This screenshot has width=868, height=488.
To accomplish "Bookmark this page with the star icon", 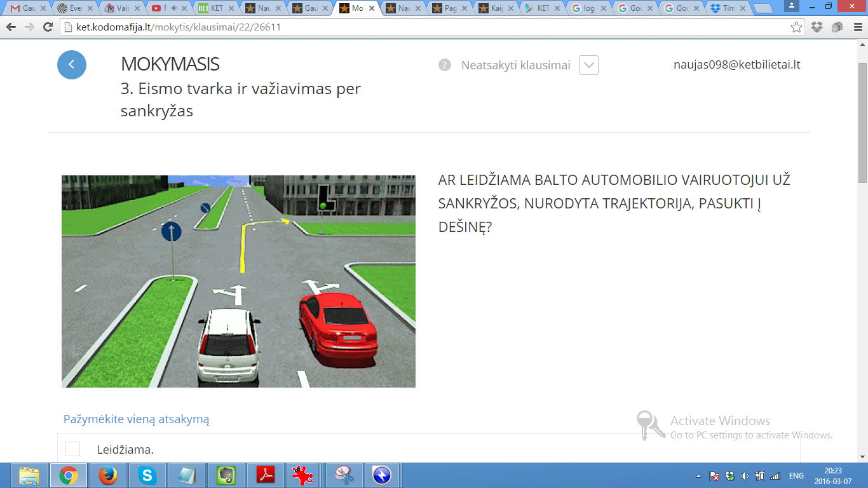I will point(796,27).
